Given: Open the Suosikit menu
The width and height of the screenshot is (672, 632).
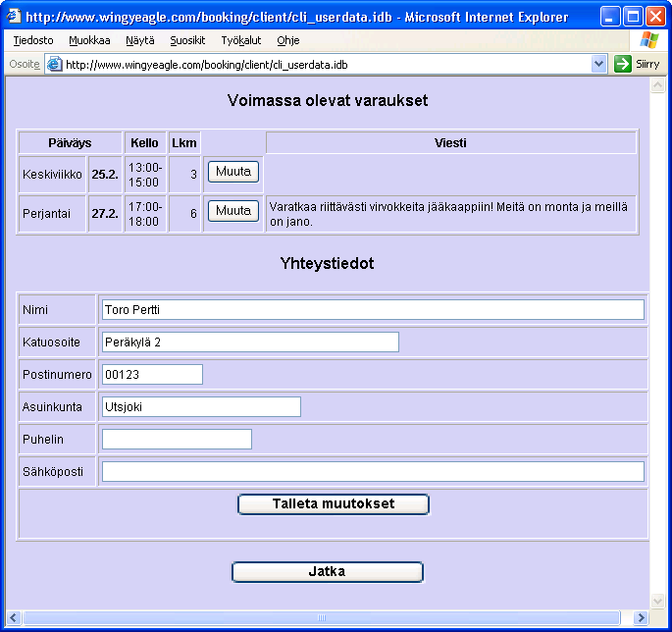Looking at the screenshot, I should 187,40.
